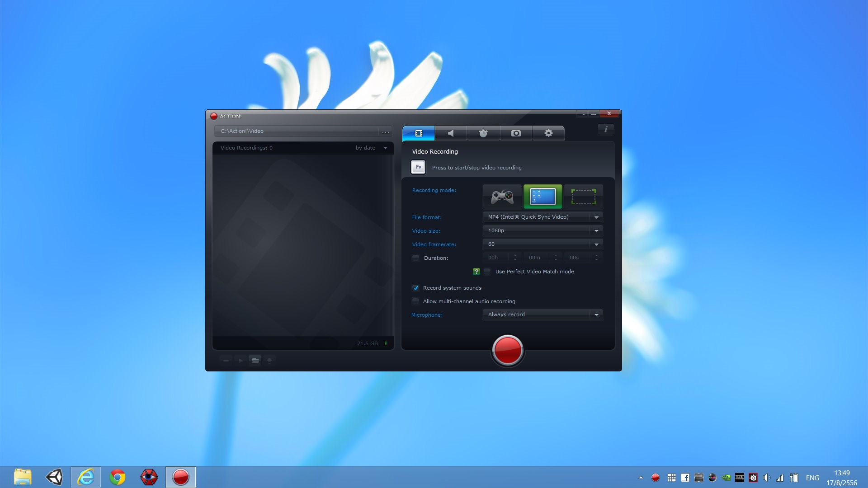The height and width of the screenshot is (488, 868).
Task: Select the game recording mode gamepad icon
Action: click(x=502, y=197)
